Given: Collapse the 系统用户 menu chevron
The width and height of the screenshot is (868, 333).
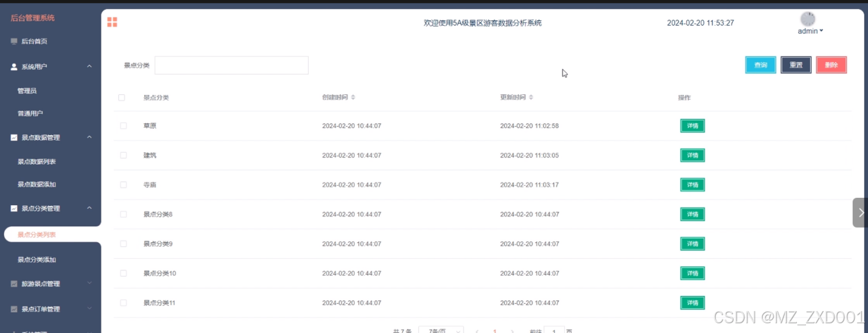Looking at the screenshot, I should click(89, 66).
